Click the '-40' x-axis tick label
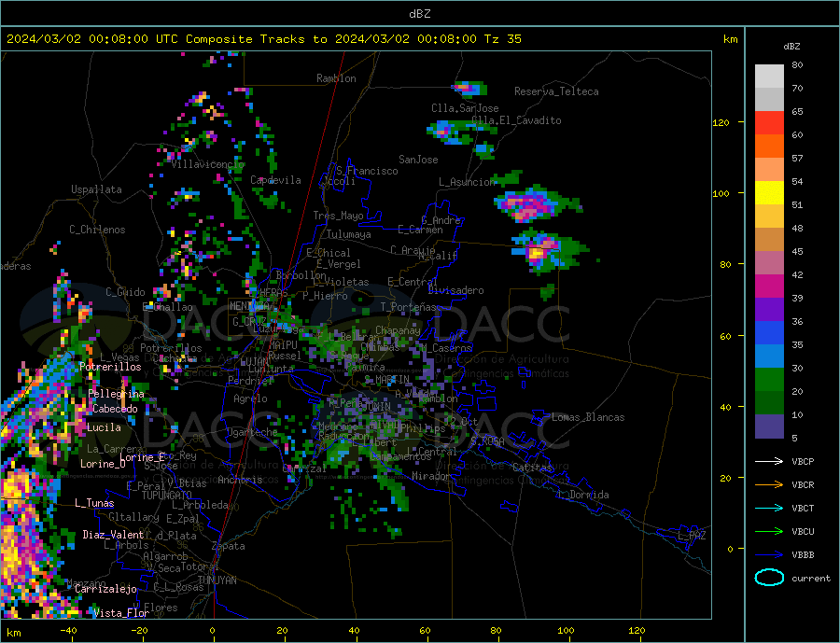This screenshot has width=840, height=643. pyautogui.click(x=68, y=631)
